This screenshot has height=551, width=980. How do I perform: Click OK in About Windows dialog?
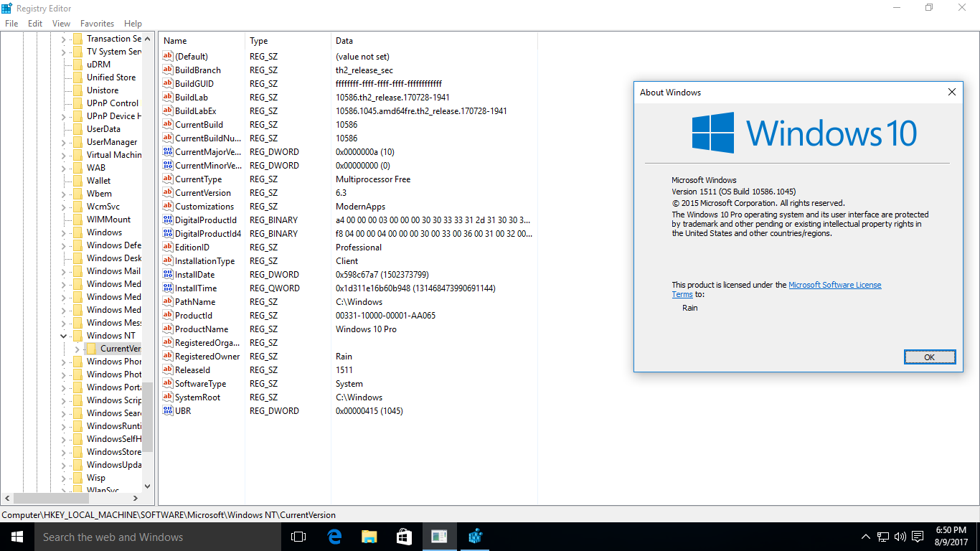[x=929, y=357]
